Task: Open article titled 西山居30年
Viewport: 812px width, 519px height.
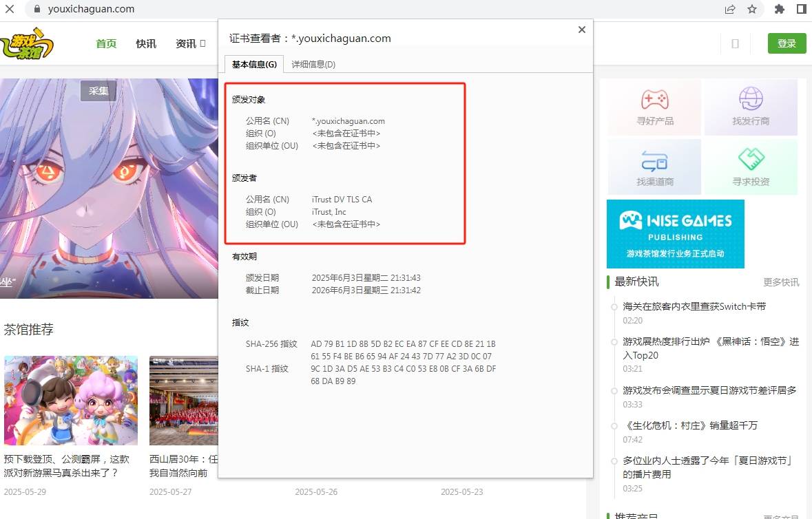Action: pos(183,466)
